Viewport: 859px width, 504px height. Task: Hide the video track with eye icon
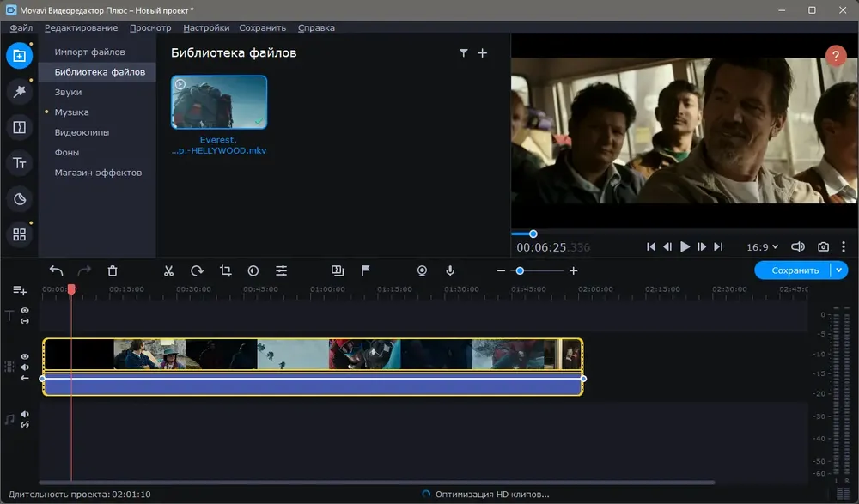tap(25, 356)
